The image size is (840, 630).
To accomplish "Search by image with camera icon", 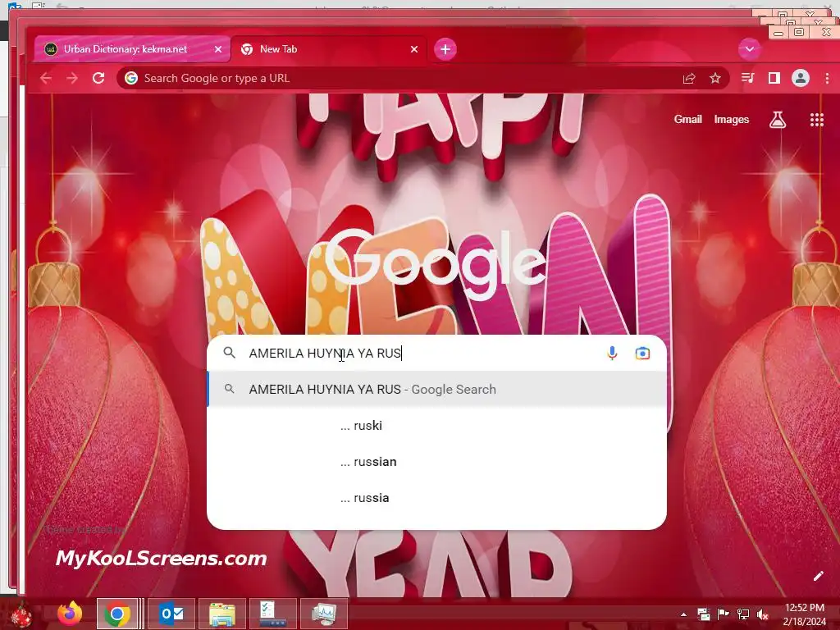I will click(x=642, y=353).
